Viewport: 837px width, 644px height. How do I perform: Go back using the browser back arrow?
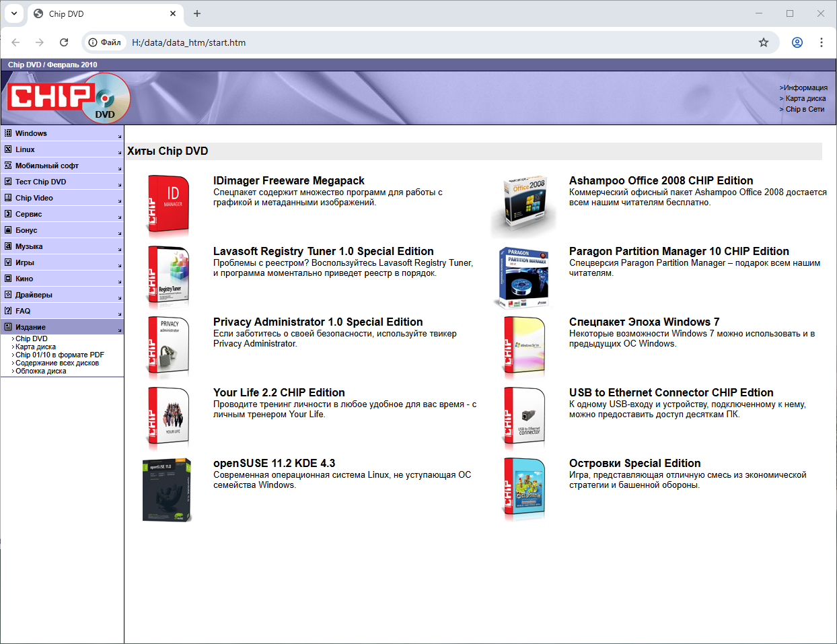coord(15,42)
